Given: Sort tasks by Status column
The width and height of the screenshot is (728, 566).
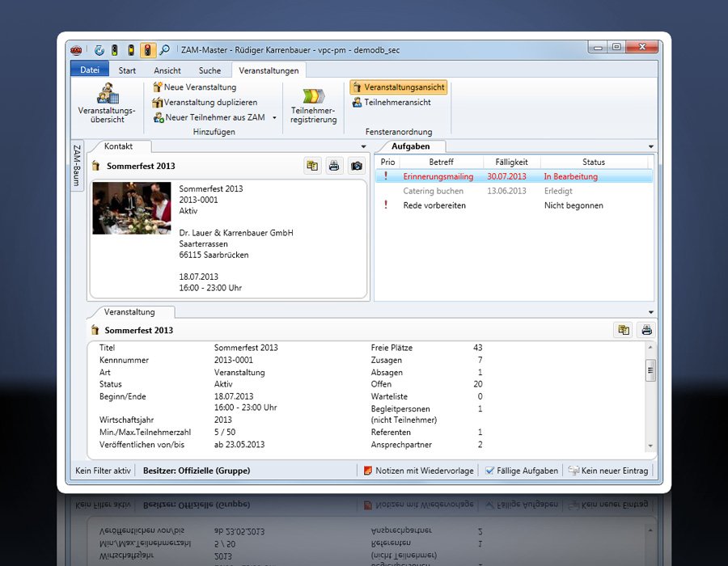Looking at the screenshot, I should [x=594, y=162].
